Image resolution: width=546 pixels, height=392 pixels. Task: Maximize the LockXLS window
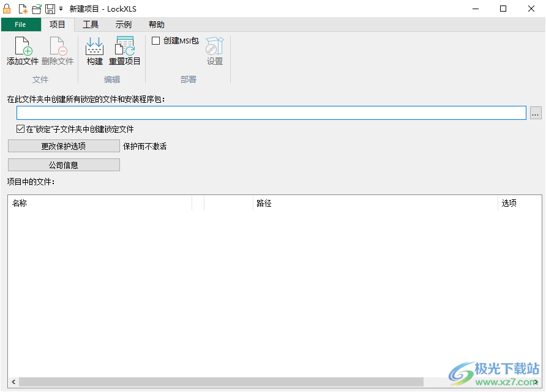[503, 9]
